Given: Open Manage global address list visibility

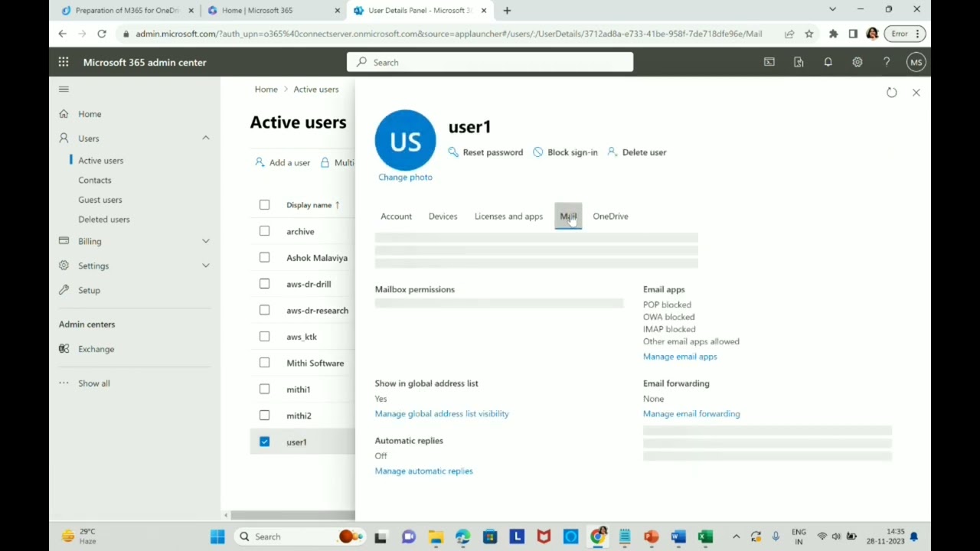Looking at the screenshot, I should click(x=442, y=414).
